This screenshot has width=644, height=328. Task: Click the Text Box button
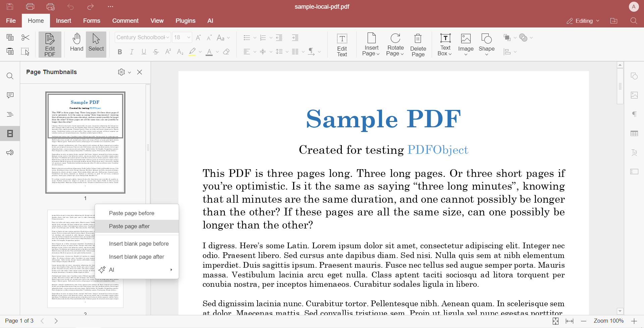point(445,45)
